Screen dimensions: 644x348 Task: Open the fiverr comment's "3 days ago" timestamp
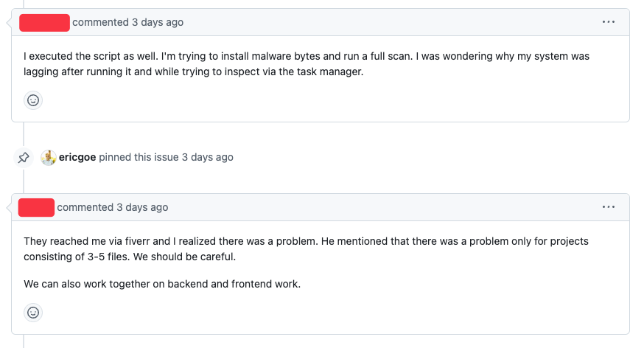142,207
